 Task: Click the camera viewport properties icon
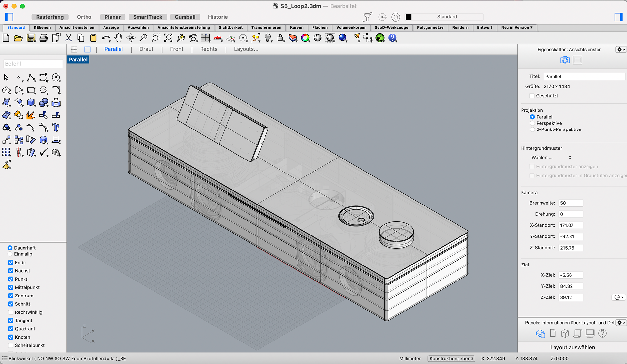click(x=565, y=60)
